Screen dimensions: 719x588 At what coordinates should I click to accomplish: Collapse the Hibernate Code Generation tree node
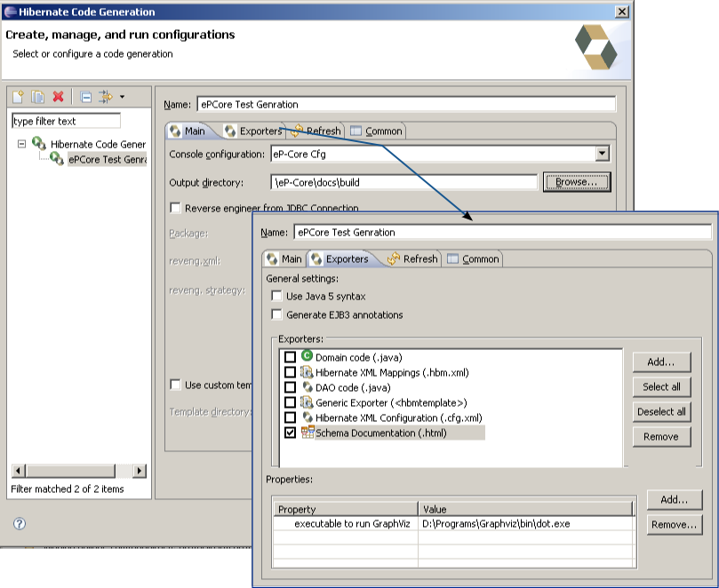click(x=21, y=144)
